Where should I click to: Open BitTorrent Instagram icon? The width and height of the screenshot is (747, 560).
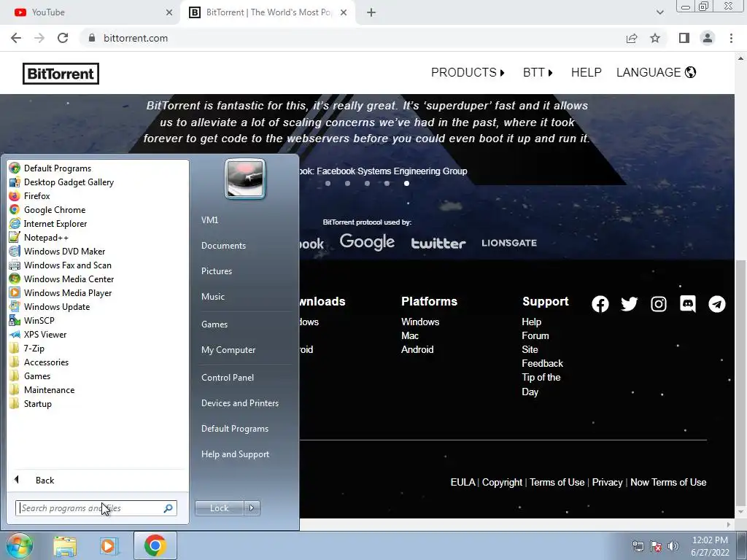(x=659, y=304)
